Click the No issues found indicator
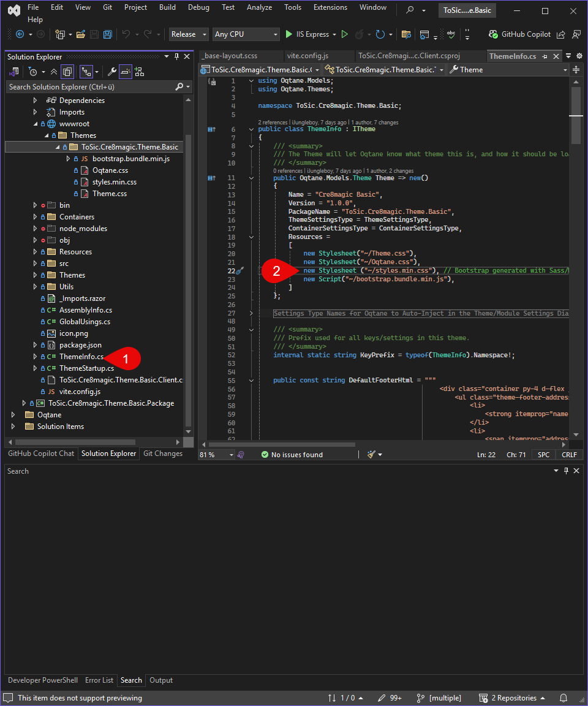Image resolution: width=588 pixels, height=706 pixels. 292,455
